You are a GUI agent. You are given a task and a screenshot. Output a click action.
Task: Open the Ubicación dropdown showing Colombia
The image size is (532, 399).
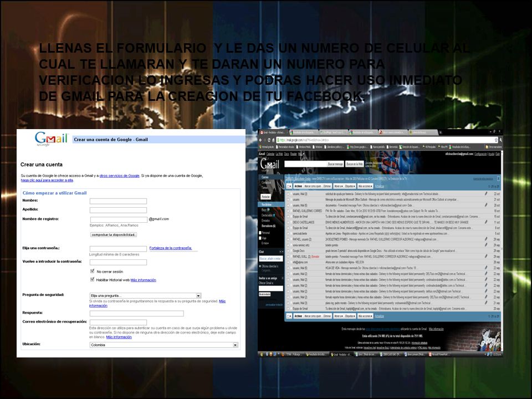pyautogui.click(x=164, y=345)
